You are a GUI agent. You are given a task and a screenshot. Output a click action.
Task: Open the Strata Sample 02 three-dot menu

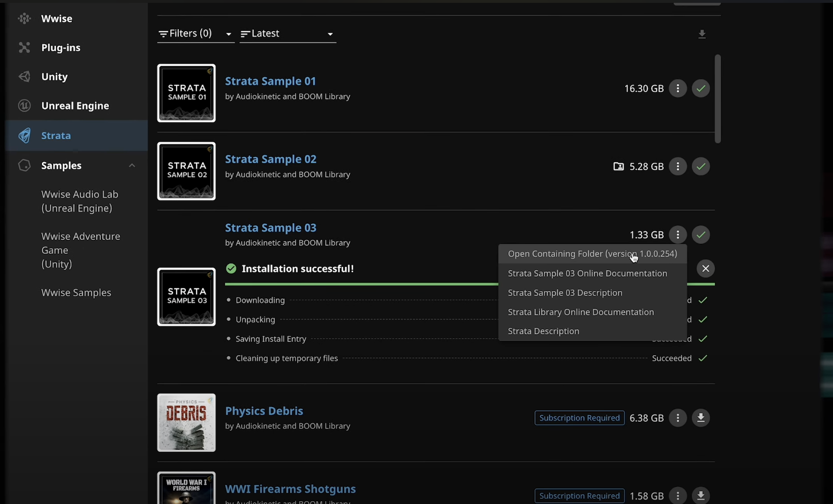click(x=678, y=166)
